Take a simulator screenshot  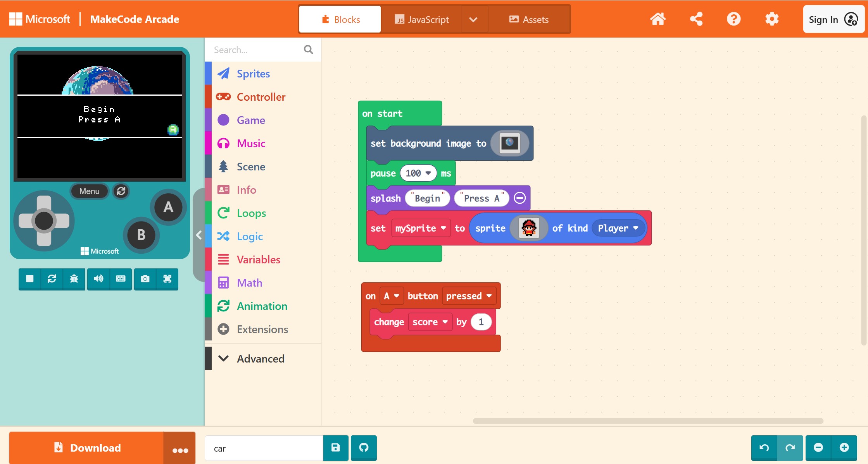(x=145, y=279)
